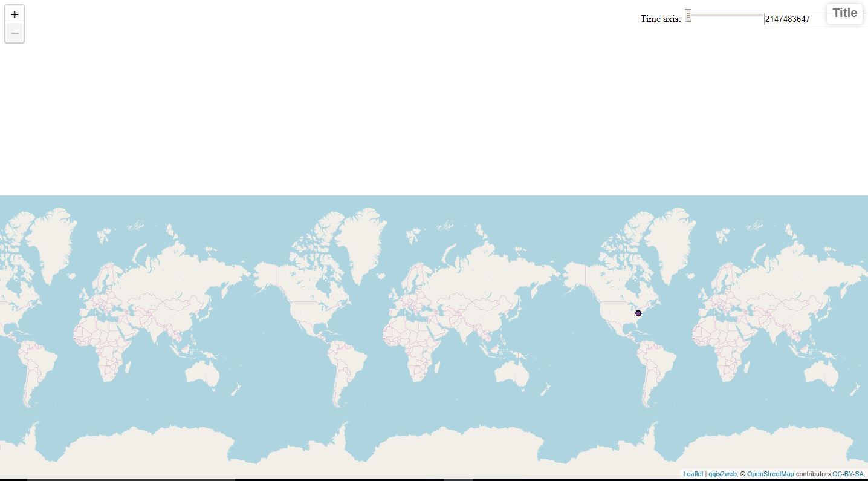Click the Time axis label

(659, 19)
